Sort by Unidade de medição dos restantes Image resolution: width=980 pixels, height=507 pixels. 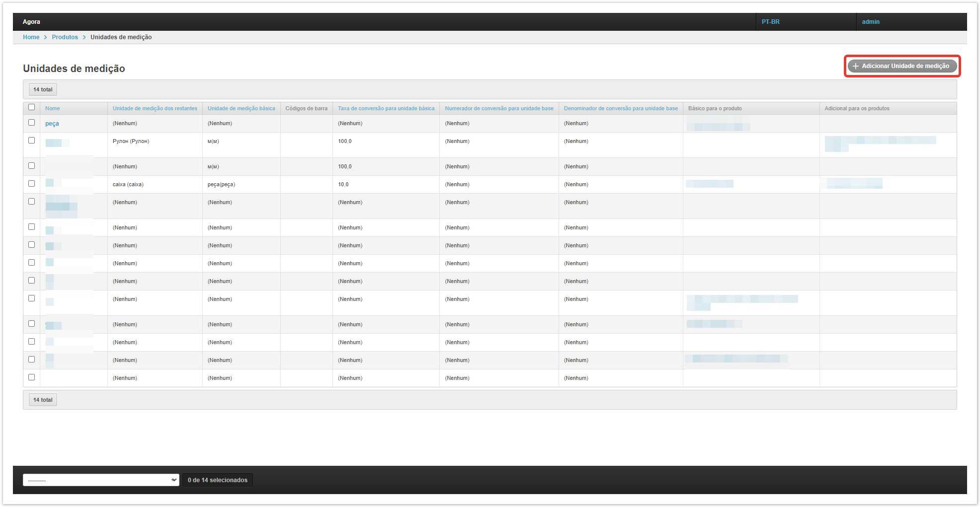coord(155,108)
